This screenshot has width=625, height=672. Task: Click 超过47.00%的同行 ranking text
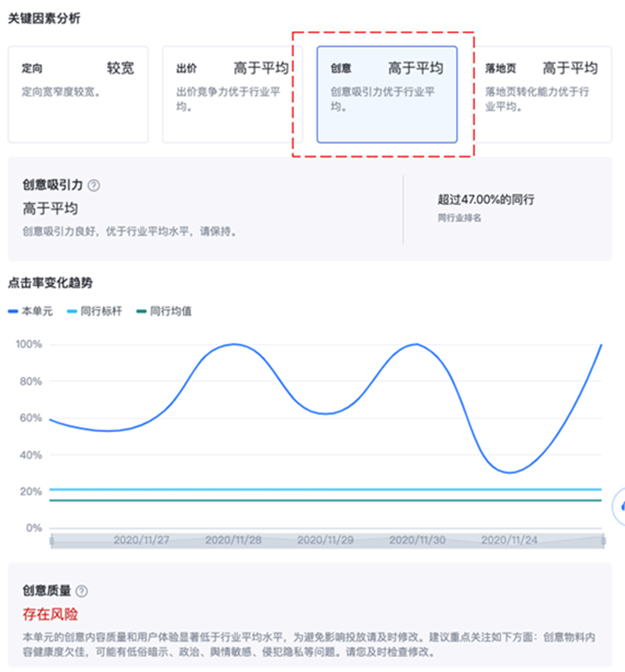(485, 200)
